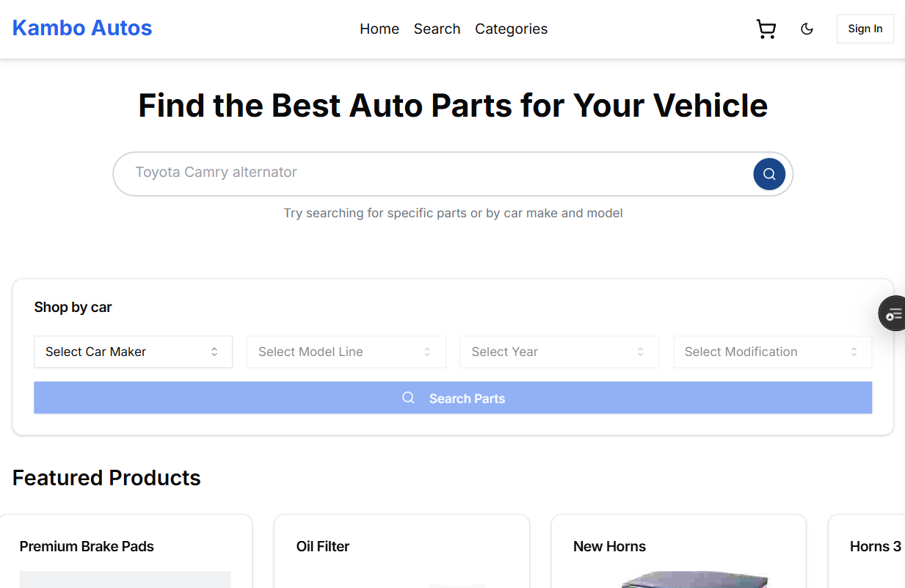This screenshot has height=588, width=905.
Task: Toggle dark mode moon icon
Action: [807, 29]
